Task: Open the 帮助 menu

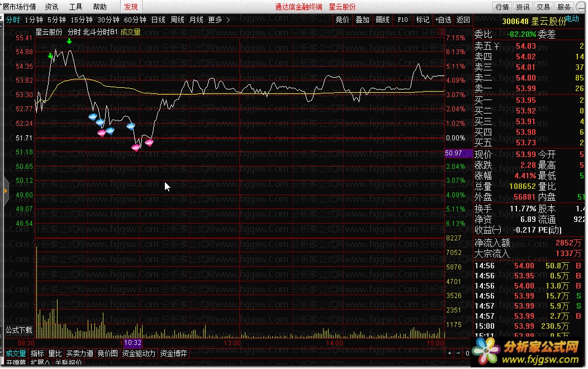Action: coord(99,7)
